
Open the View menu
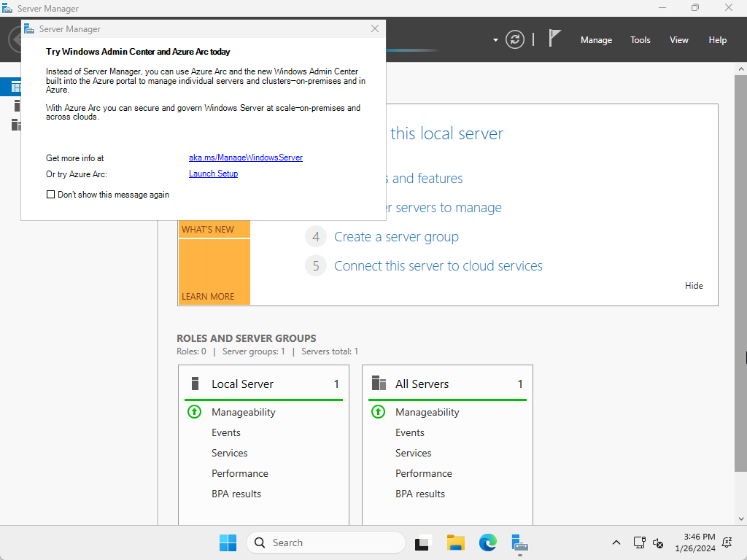coord(678,40)
